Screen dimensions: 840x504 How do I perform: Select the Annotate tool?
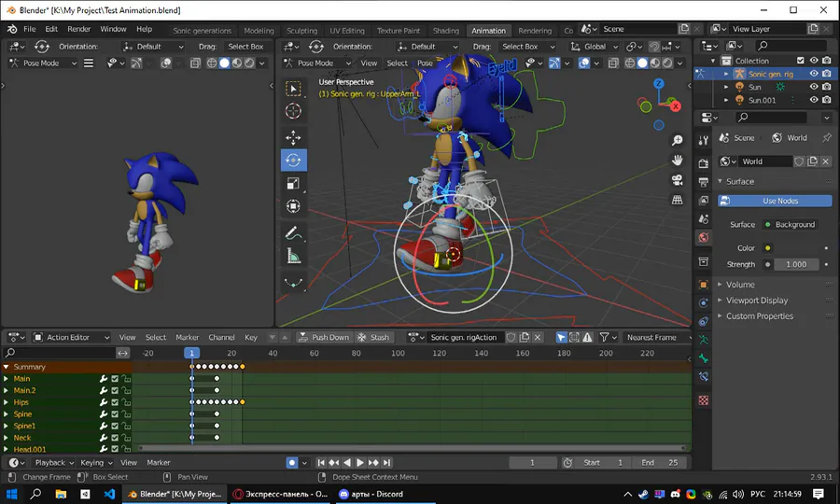click(293, 232)
